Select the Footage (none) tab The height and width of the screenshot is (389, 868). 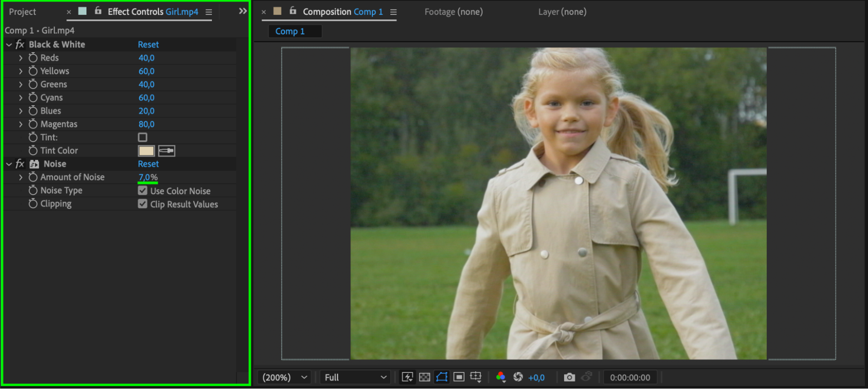[x=453, y=12]
